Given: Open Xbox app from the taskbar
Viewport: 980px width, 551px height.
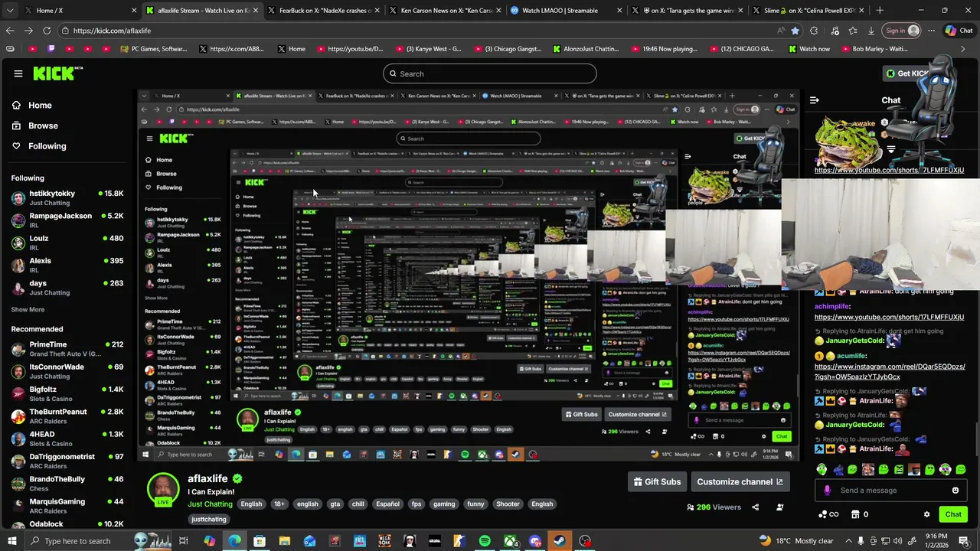Looking at the screenshot, I should tap(510, 541).
